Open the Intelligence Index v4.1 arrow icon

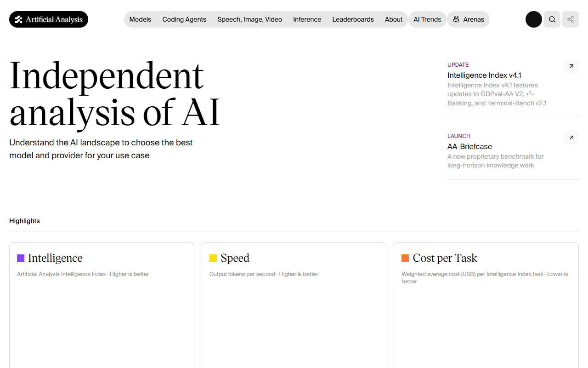[x=571, y=66]
